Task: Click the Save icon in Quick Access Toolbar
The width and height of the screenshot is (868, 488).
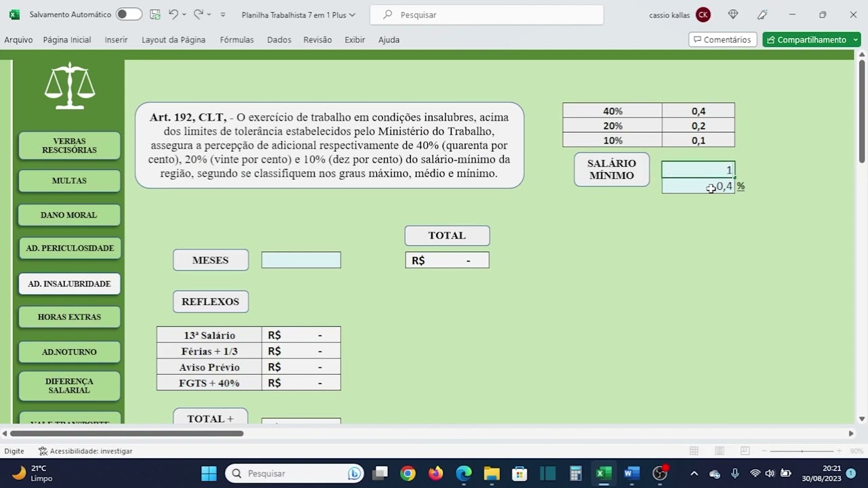Action: 155,14
